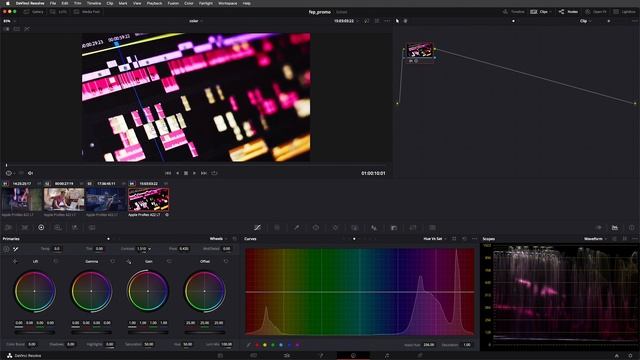Stop playback

[x=186, y=173]
